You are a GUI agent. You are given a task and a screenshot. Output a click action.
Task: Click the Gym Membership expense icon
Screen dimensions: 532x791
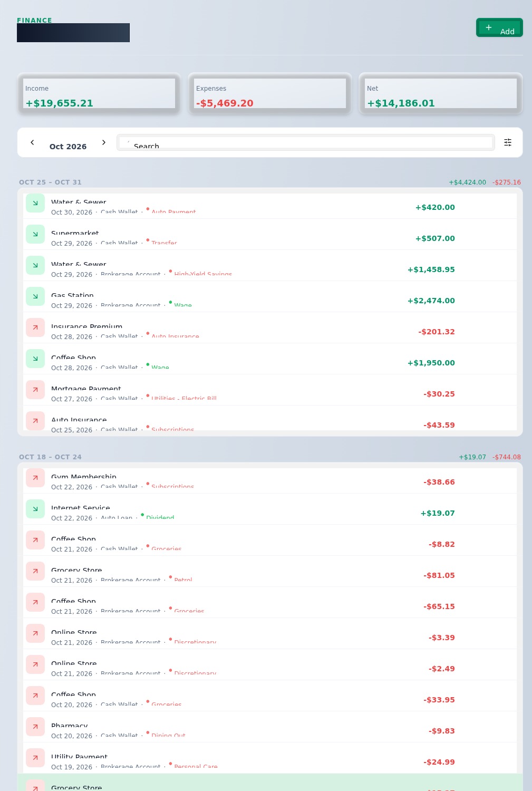click(35, 478)
